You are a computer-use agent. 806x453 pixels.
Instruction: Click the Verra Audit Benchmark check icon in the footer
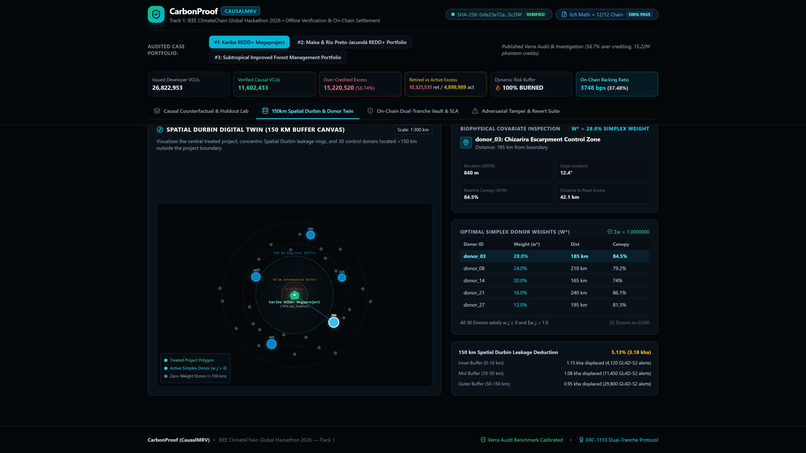tap(483, 440)
